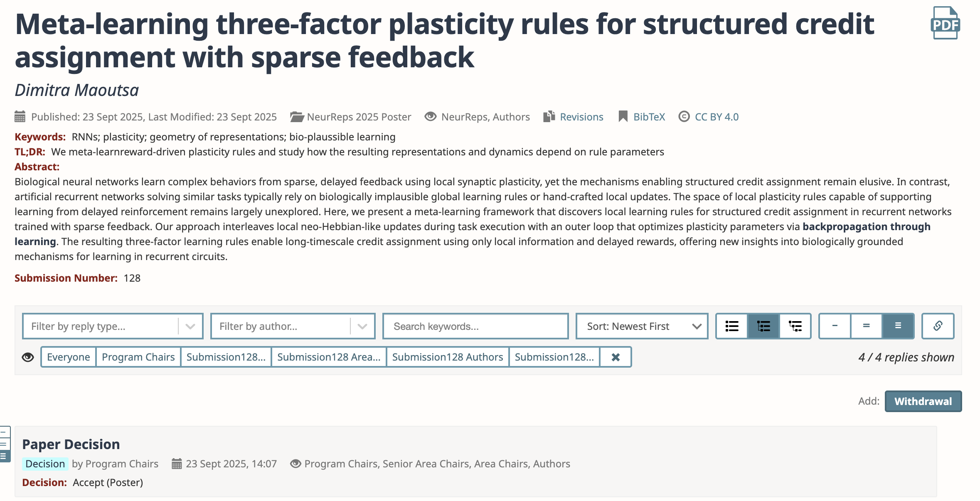
Task: Open the CC BY 4.0 license link
Action: pyautogui.click(x=717, y=117)
